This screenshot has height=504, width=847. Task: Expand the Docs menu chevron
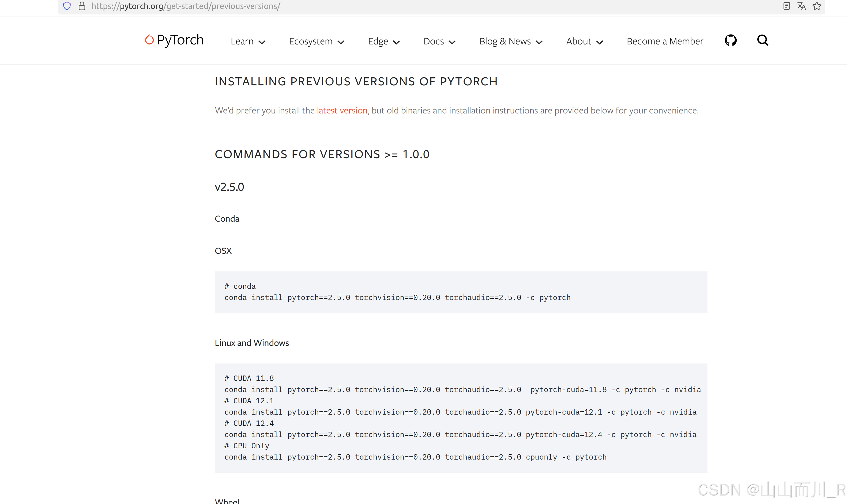coord(452,42)
